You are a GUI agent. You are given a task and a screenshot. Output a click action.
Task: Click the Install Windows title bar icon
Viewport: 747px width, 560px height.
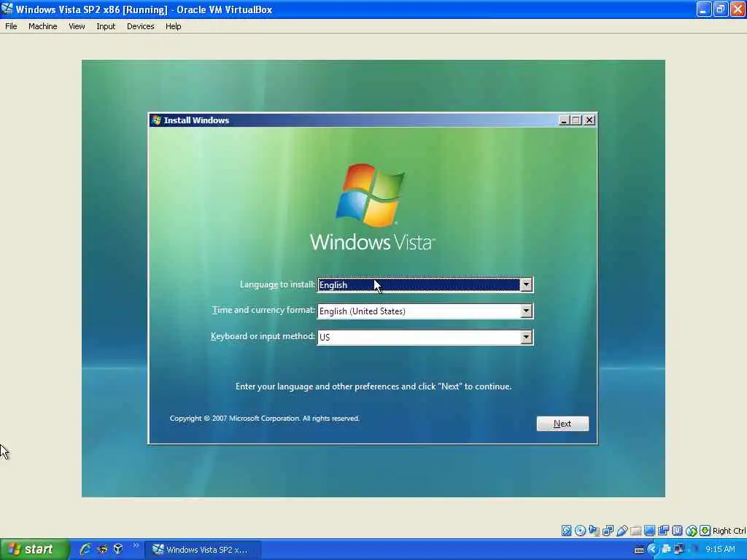[x=156, y=120]
